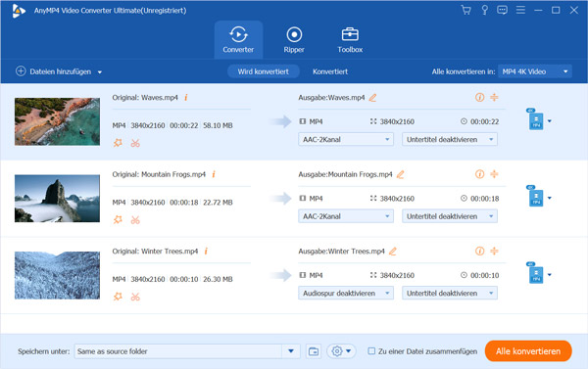Open subtitle dropdown for Waves.mp4

(450, 139)
